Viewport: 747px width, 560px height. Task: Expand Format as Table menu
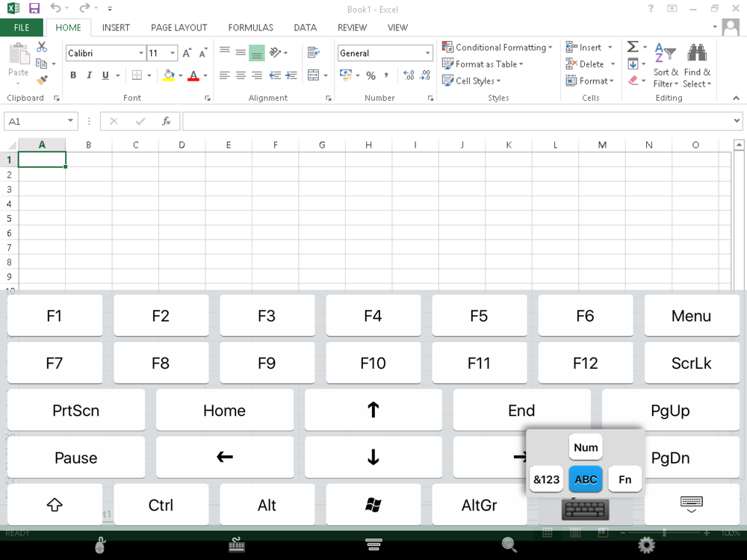point(483,63)
